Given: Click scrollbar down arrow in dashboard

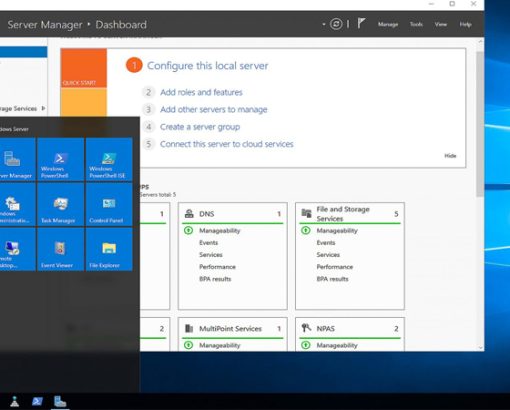Looking at the screenshot, I should [480, 347].
